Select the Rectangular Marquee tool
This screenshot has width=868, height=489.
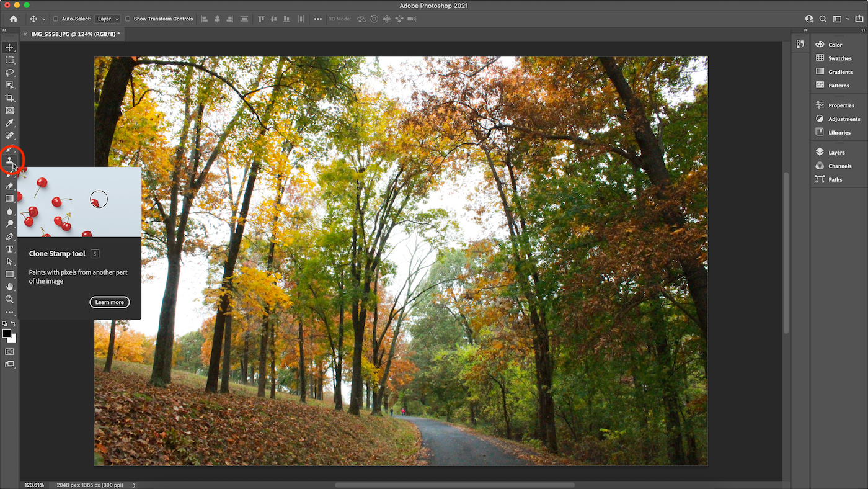coord(9,60)
